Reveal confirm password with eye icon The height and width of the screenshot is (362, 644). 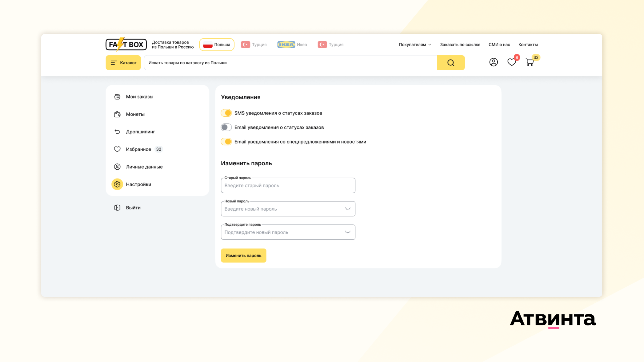pyautogui.click(x=348, y=232)
